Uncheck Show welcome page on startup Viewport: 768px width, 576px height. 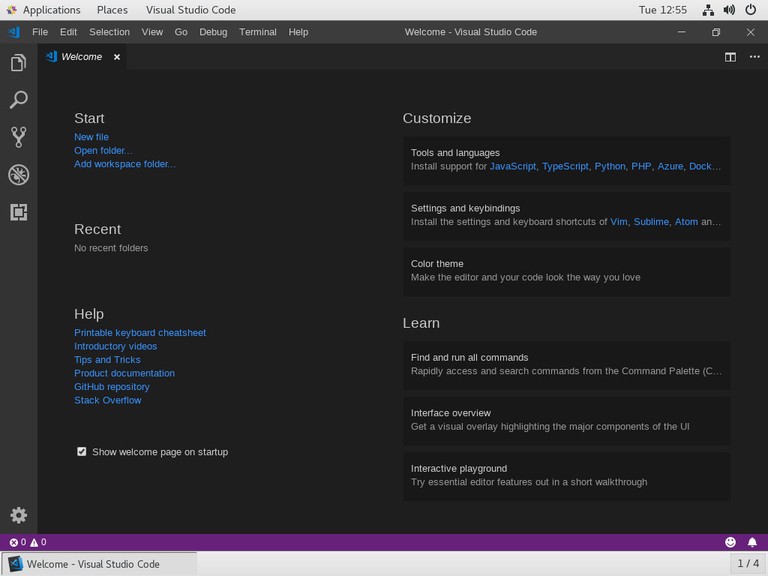coord(82,452)
